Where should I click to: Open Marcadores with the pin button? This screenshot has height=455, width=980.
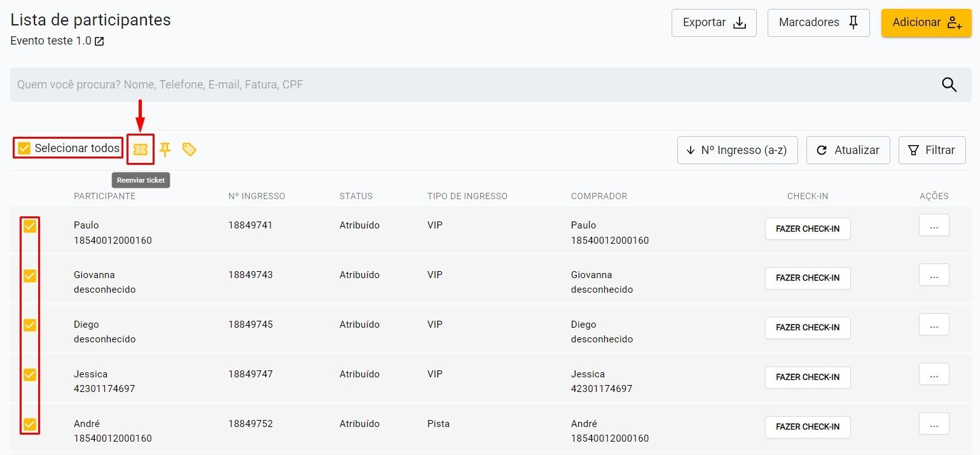[x=818, y=23]
